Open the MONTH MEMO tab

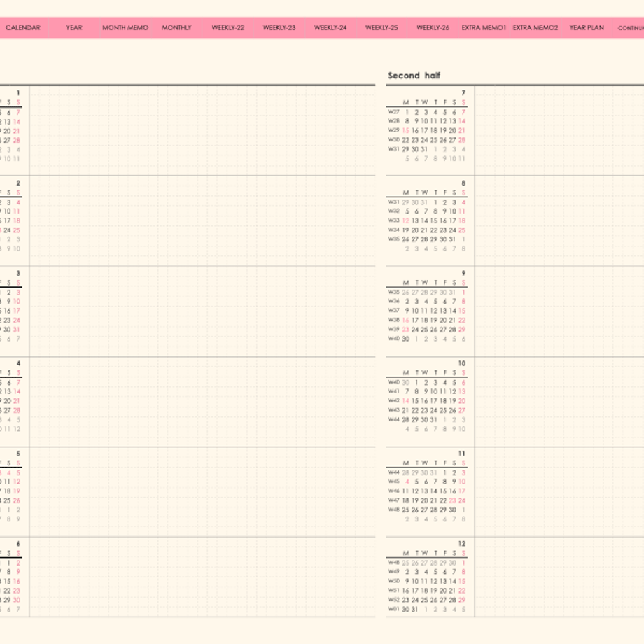click(x=125, y=27)
